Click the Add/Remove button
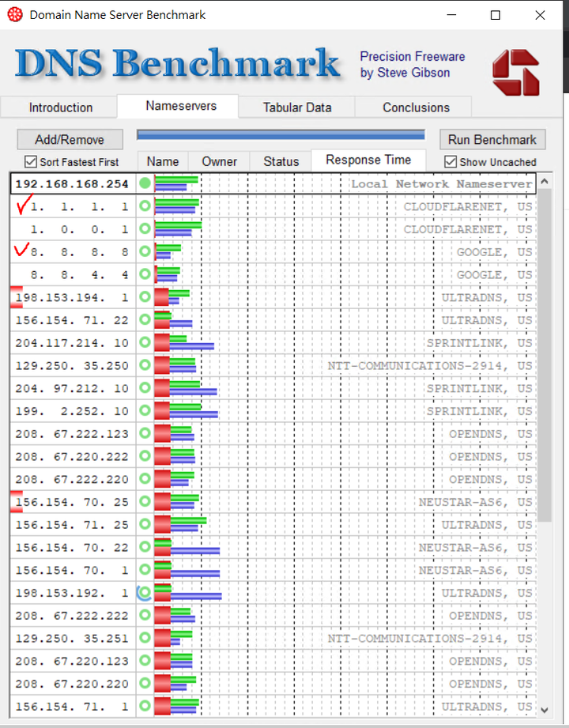The image size is (569, 728). tap(70, 139)
